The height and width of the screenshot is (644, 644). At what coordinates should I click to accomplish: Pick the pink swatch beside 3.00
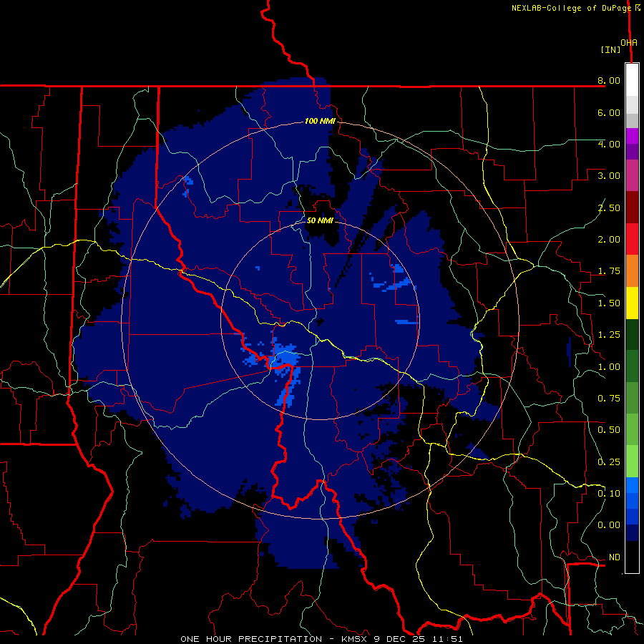click(632, 176)
